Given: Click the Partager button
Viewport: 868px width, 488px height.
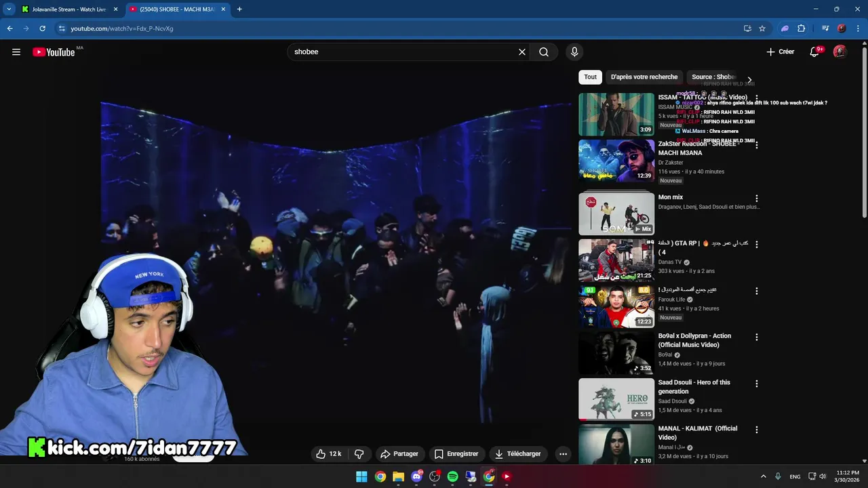Looking at the screenshot, I should click(399, 454).
